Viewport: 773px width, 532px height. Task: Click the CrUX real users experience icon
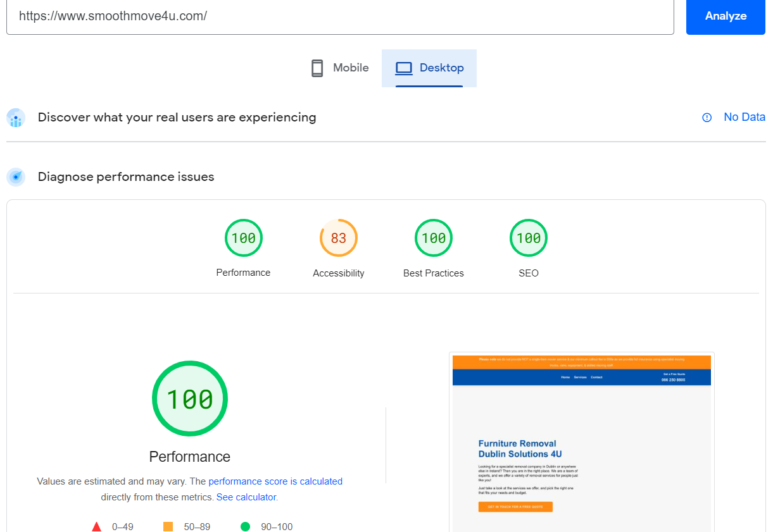coord(16,118)
